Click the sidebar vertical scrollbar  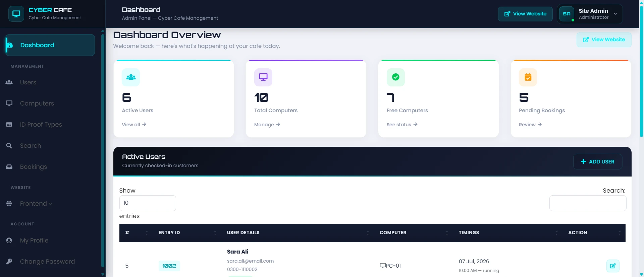tap(103, 151)
